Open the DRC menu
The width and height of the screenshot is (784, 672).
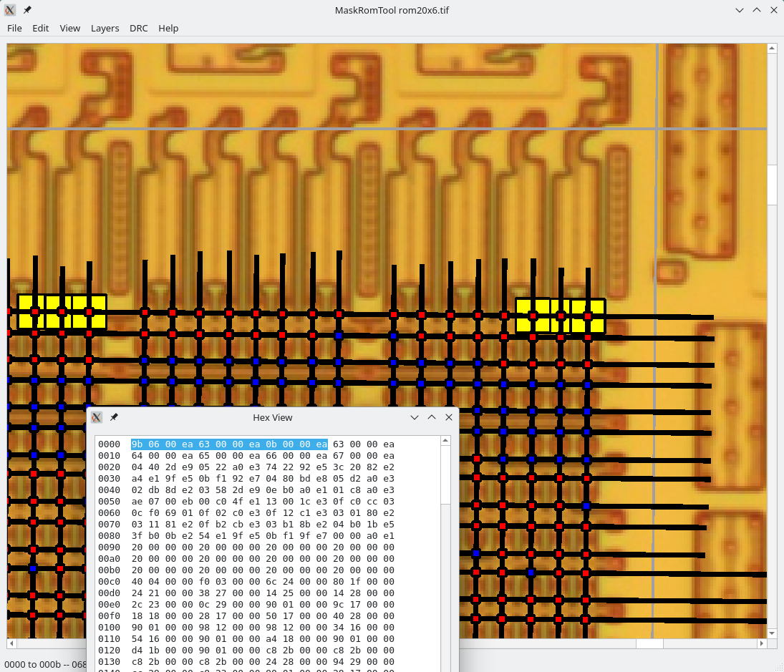click(x=139, y=28)
